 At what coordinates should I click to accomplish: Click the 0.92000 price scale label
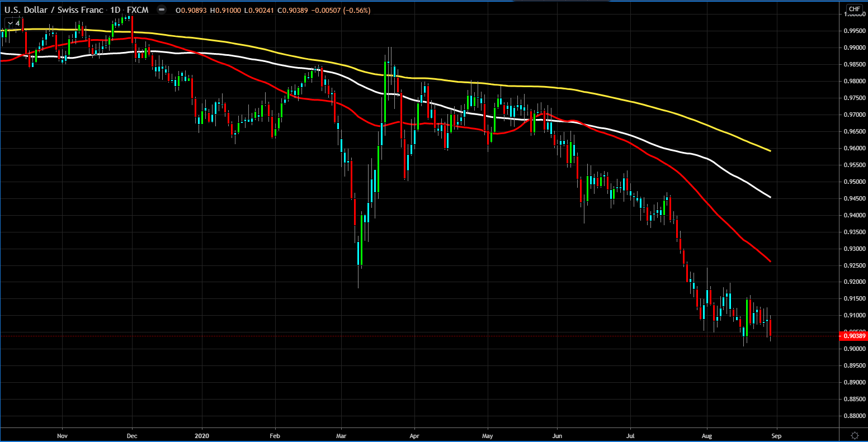tap(855, 283)
